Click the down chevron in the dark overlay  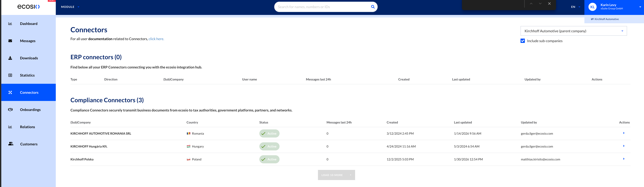coord(540,4)
